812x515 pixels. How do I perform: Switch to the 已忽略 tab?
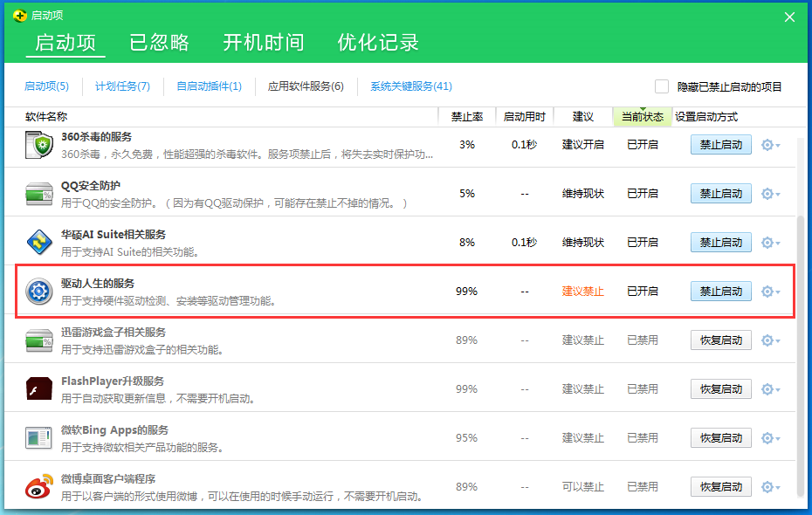coord(159,41)
